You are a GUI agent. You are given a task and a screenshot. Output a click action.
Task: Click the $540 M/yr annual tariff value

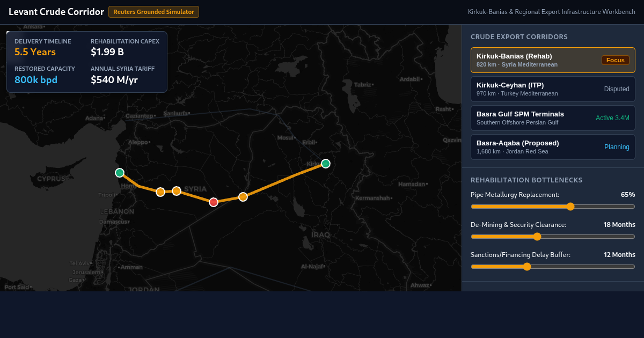(114, 80)
